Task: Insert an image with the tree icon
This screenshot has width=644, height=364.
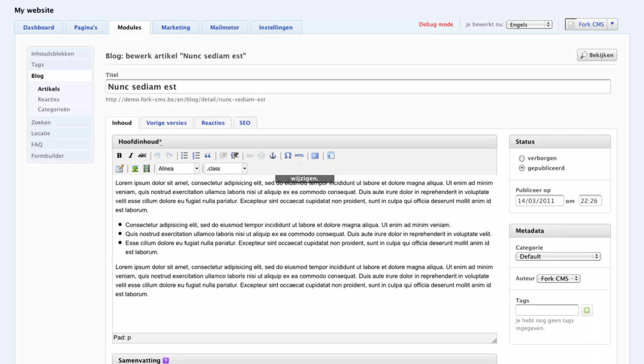Action: [135, 169]
